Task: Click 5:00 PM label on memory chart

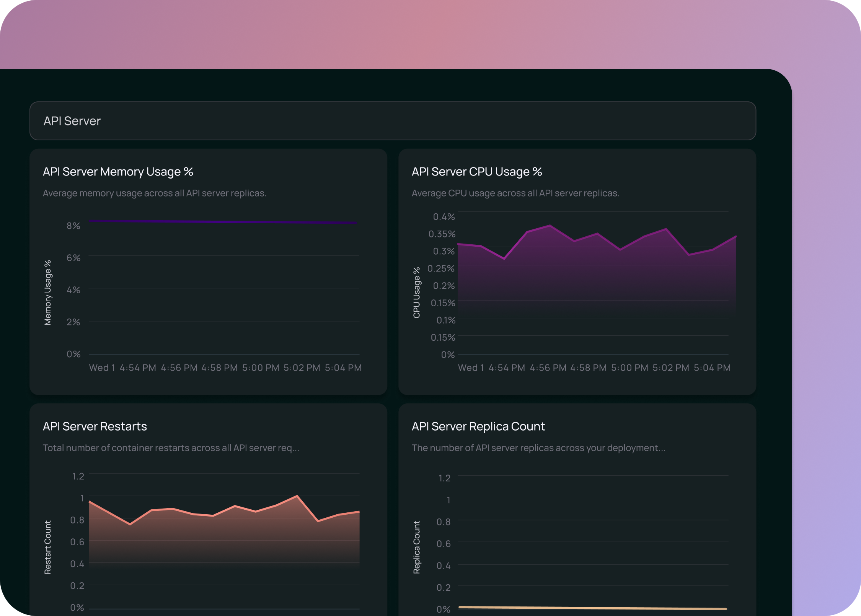Action: tap(261, 368)
